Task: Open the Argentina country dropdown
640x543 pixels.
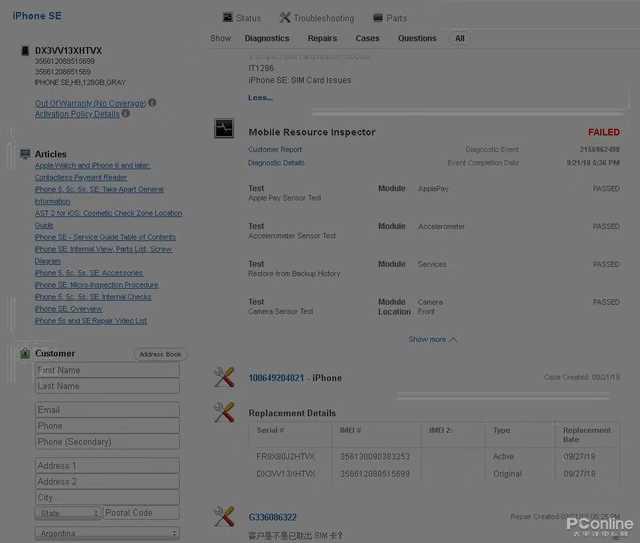Action: [107, 533]
